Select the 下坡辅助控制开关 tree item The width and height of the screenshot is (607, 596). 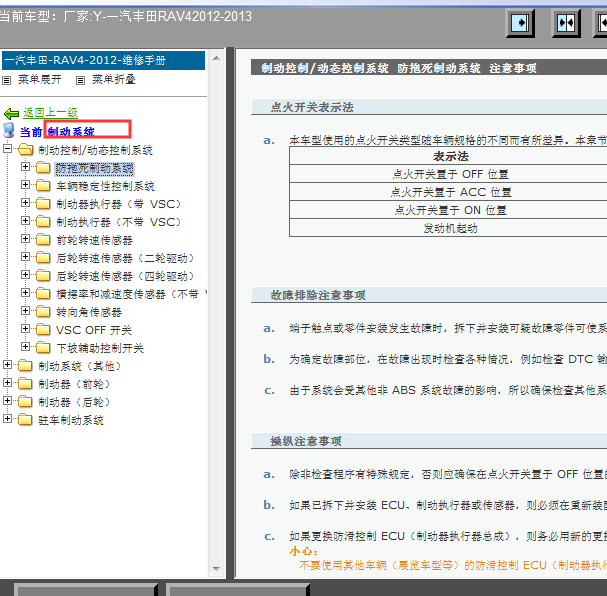coord(100,348)
